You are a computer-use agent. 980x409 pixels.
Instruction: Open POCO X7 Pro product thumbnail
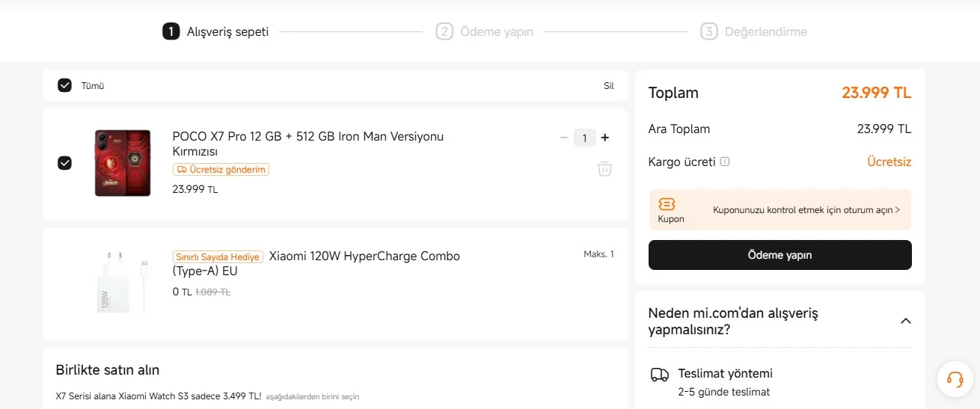click(x=123, y=163)
